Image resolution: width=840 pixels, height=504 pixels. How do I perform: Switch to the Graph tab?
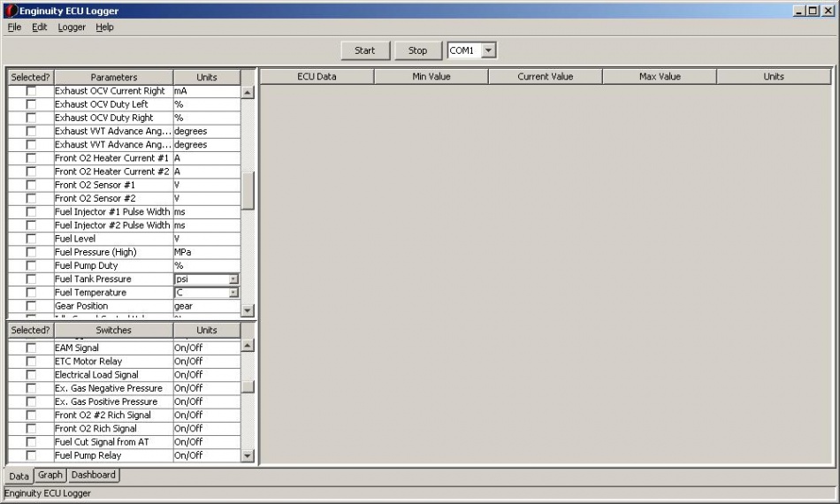click(50, 475)
